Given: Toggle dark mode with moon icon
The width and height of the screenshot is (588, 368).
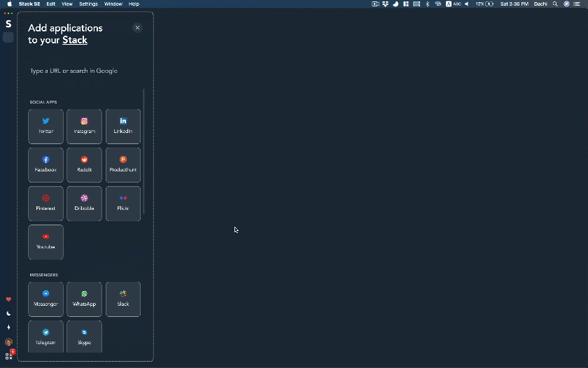Looking at the screenshot, I should coord(8,313).
